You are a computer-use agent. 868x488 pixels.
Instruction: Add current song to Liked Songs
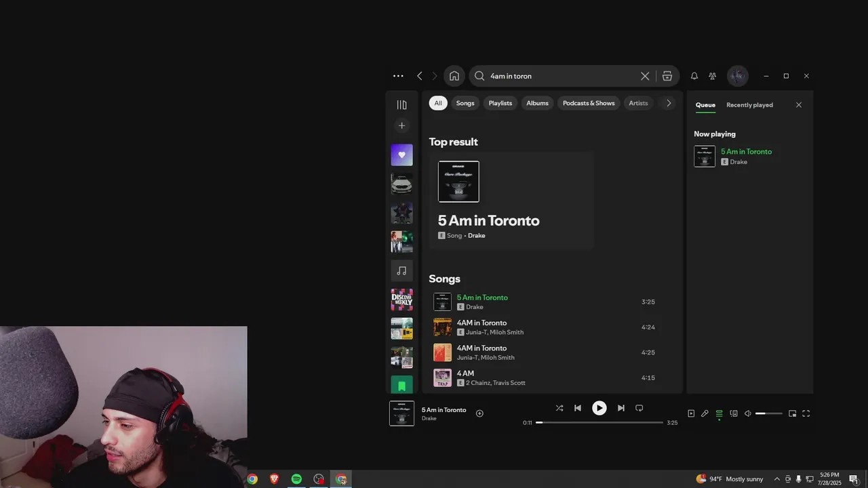(x=479, y=413)
